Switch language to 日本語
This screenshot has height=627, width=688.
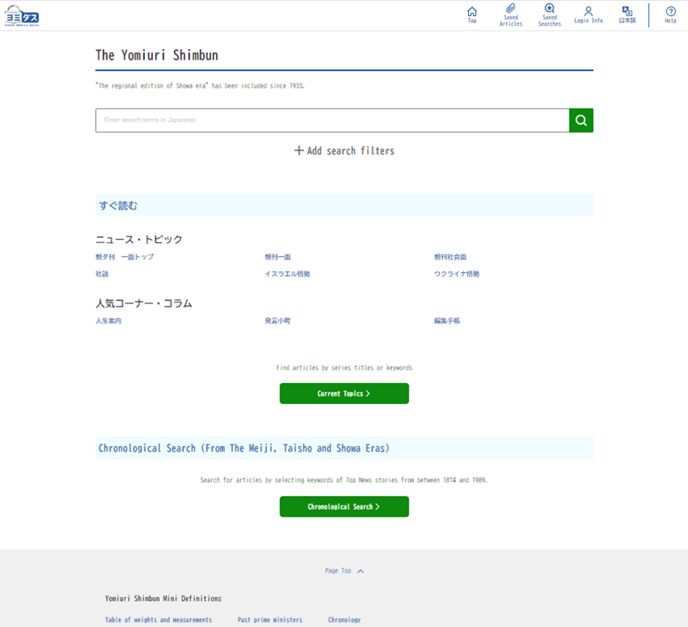click(x=627, y=14)
